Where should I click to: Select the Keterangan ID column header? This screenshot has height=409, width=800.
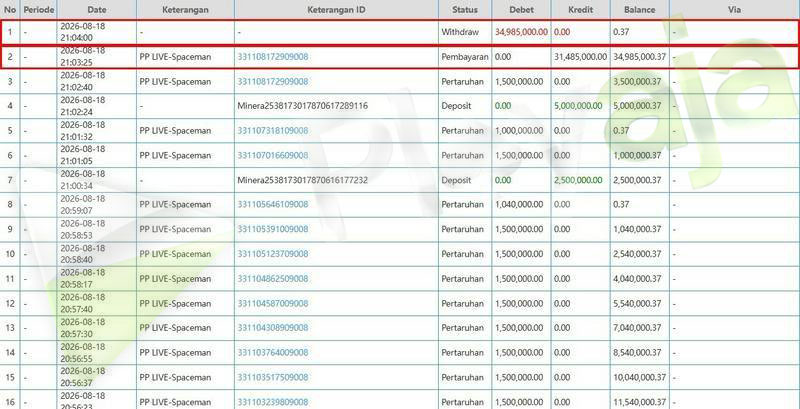(336, 10)
